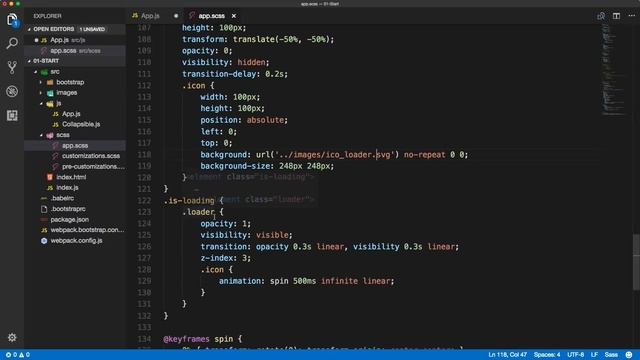Open the editor More Actions ellipsis
640x360 pixels.
coord(631,16)
